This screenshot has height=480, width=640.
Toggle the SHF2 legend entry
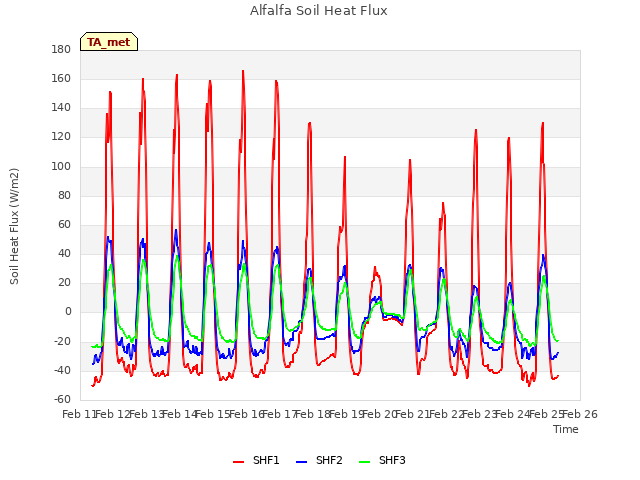pos(319,461)
